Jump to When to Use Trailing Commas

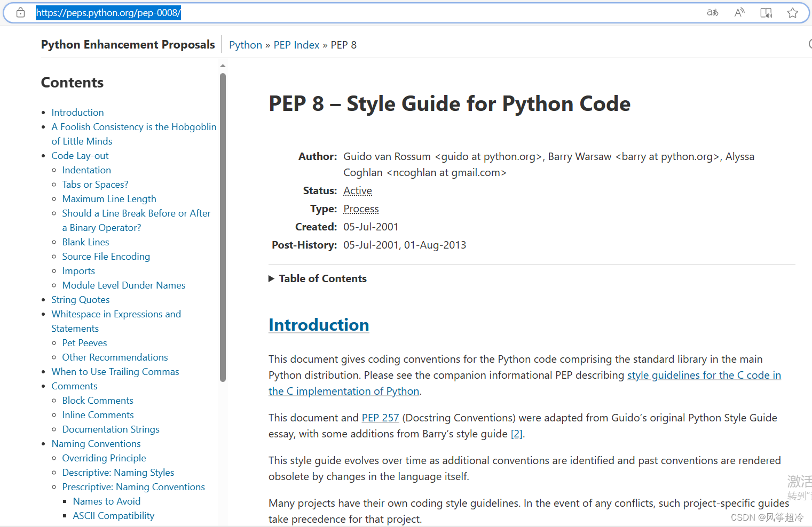click(x=115, y=372)
